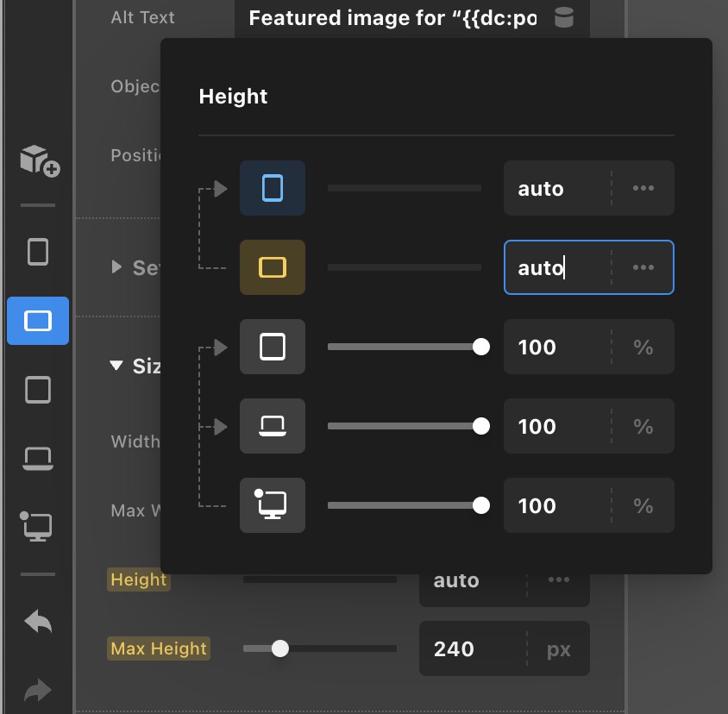Image resolution: width=728 pixels, height=714 pixels.
Task: Collapse the Size section triangle
Action: pyautogui.click(x=116, y=366)
